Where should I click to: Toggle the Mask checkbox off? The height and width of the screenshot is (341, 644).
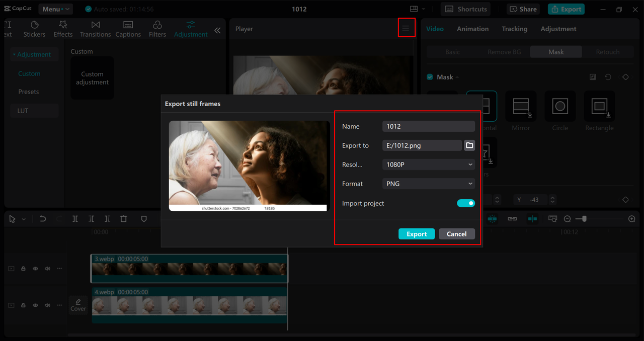pos(430,76)
